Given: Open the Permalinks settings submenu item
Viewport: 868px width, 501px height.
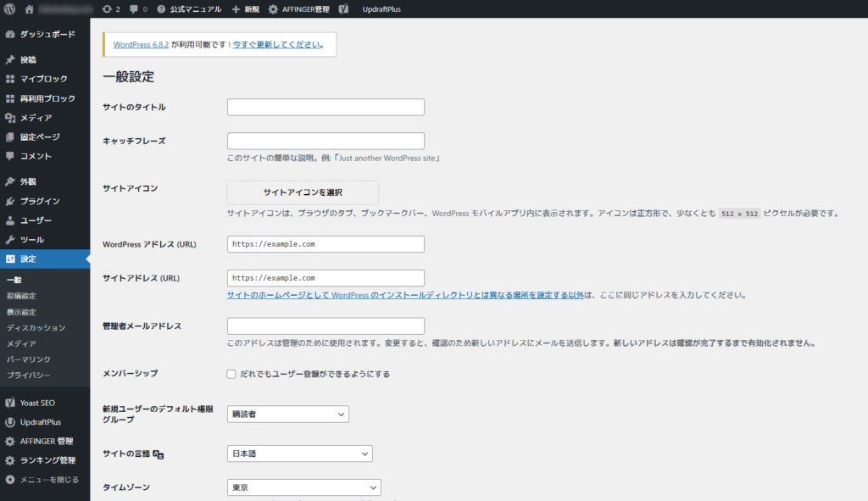Looking at the screenshot, I should pos(28,359).
